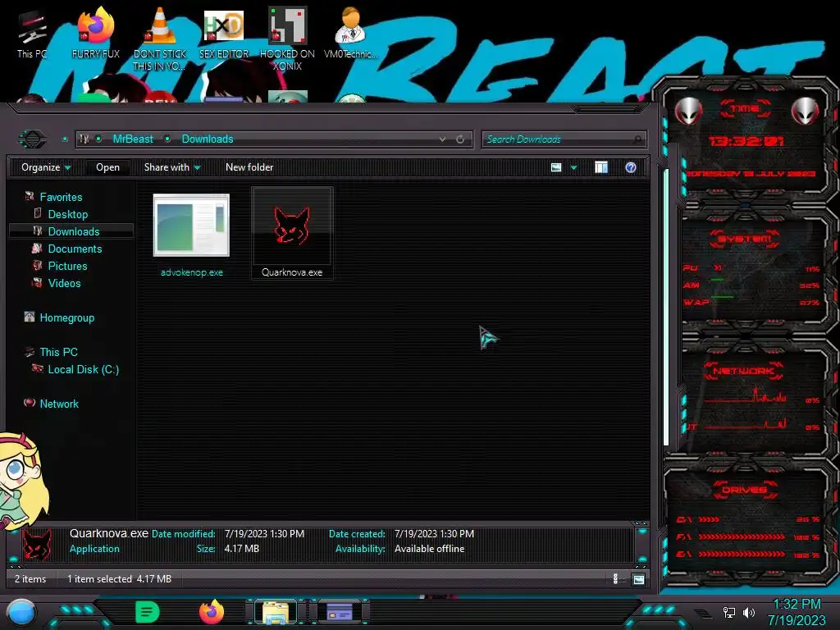Open the purple window taskbar app
The image size is (840, 630).
(340, 612)
